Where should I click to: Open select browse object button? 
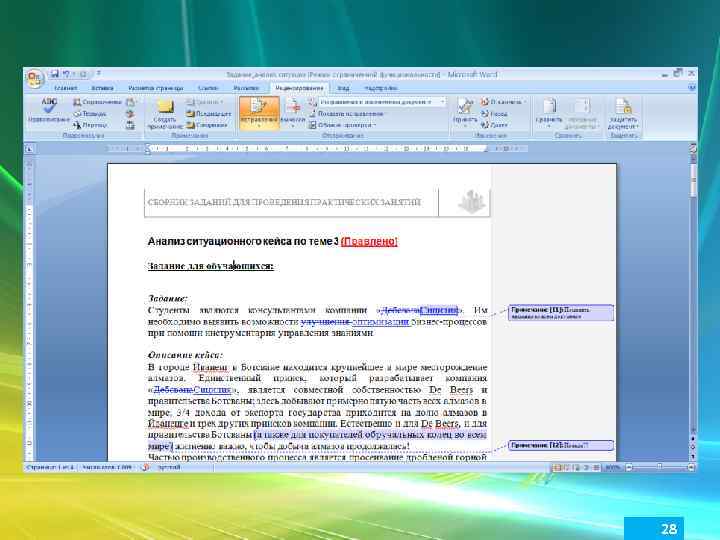click(693, 447)
